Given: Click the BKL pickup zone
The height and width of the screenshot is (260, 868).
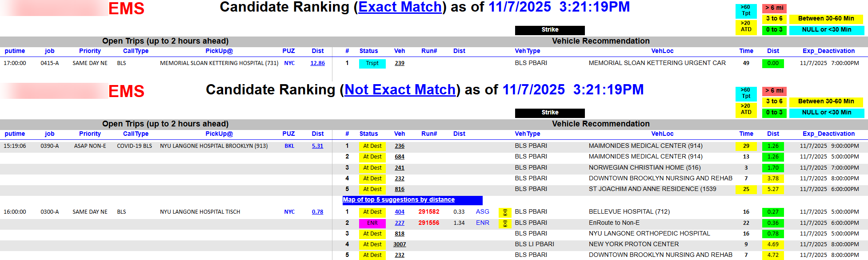Looking at the screenshot, I should click(289, 146).
